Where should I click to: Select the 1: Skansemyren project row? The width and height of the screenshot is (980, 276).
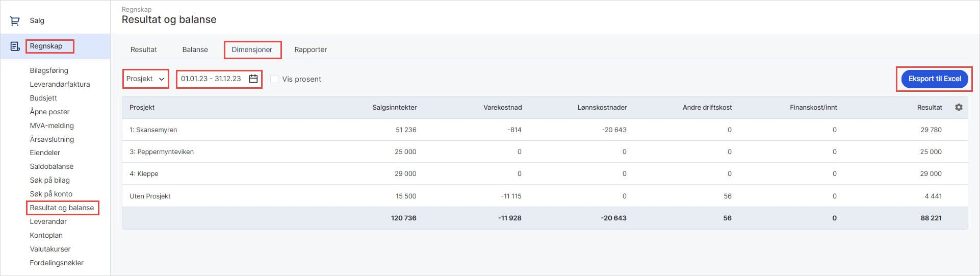click(x=153, y=130)
